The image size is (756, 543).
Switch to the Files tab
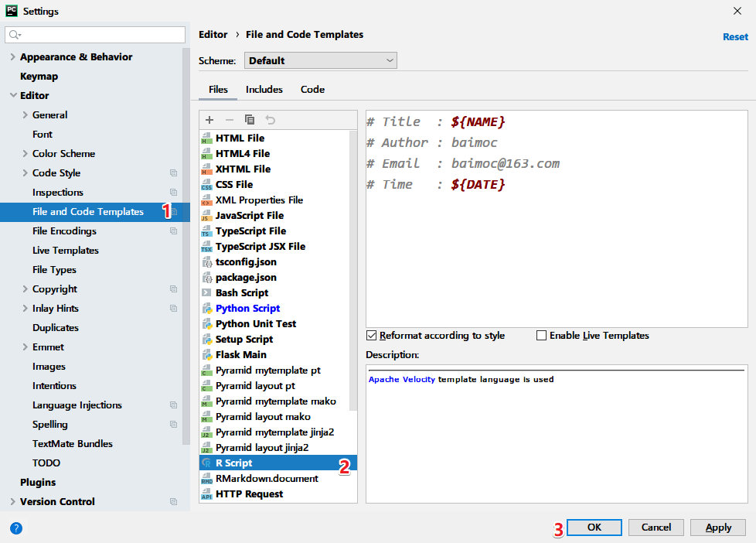[218, 89]
